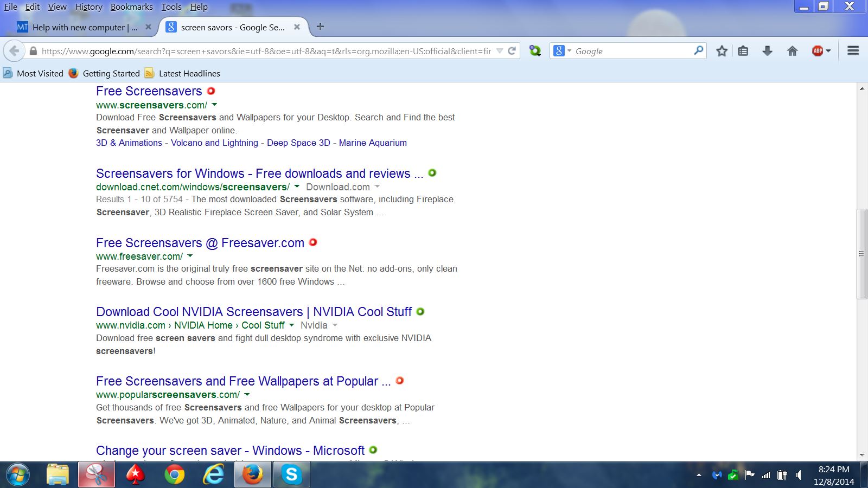
Task: Open the View menu
Action: point(57,7)
